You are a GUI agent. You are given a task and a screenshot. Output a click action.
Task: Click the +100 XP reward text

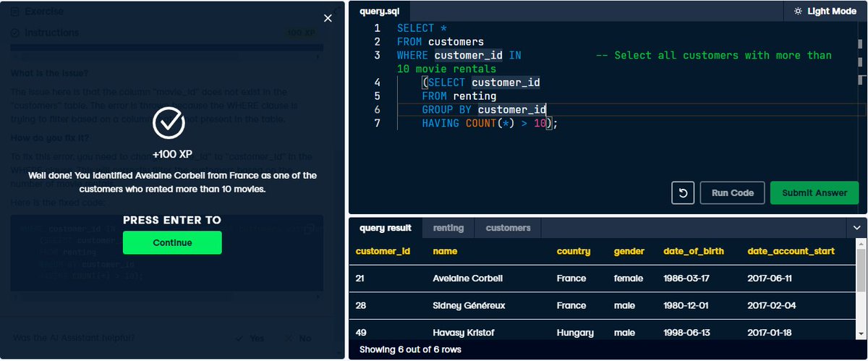[x=172, y=155]
